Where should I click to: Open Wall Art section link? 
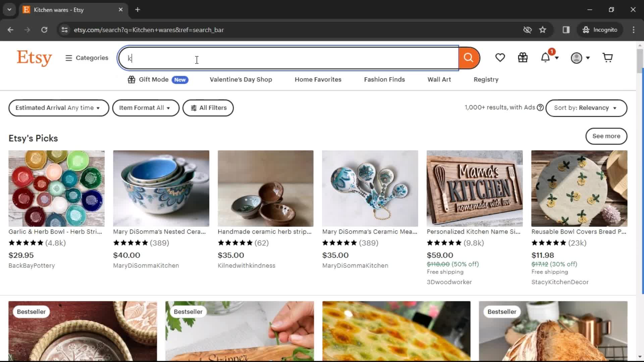click(439, 79)
